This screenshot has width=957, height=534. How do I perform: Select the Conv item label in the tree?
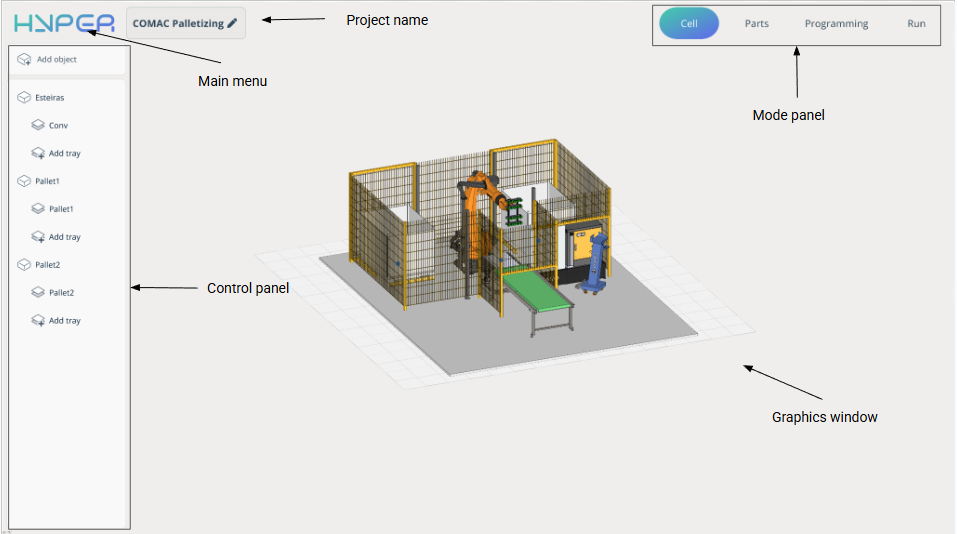[x=58, y=126]
